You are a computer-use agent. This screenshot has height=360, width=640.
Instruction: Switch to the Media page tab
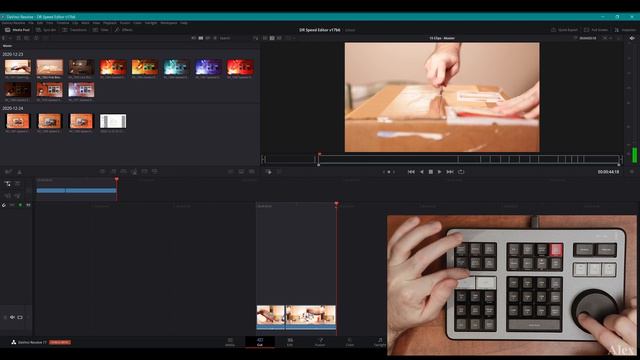point(230,342)
